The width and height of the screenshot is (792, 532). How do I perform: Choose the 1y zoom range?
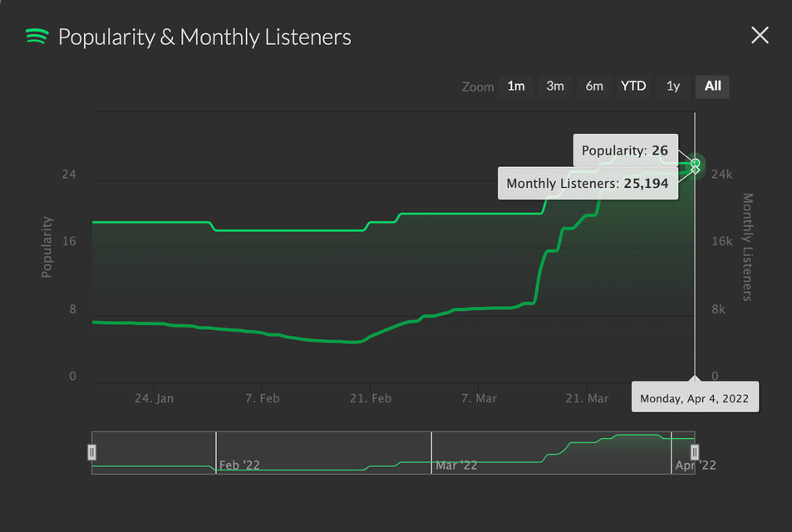(x=672, y=86)
